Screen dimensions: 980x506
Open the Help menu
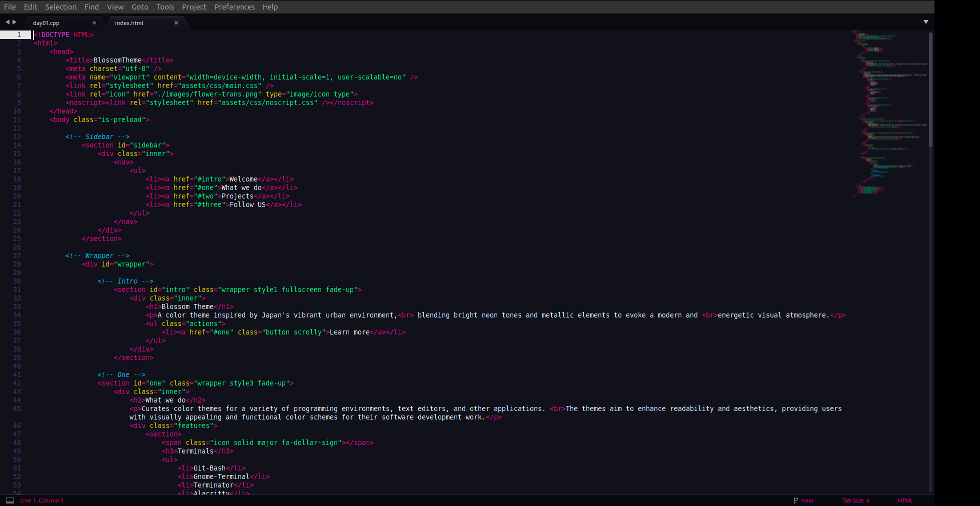click(270, 7)
